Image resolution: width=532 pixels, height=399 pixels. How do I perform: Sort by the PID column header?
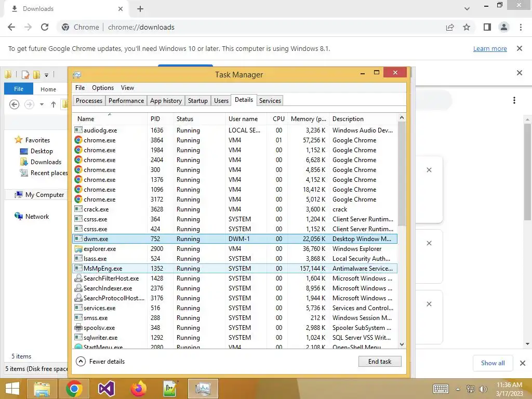click(161, 119)
